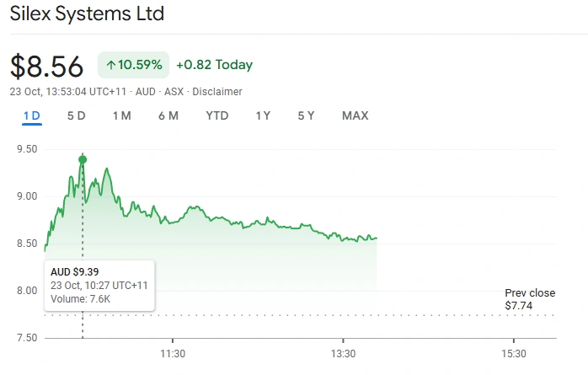Click the $8.56 current price
The width and height of the screenshot is (588, 375).
point(47,66)
